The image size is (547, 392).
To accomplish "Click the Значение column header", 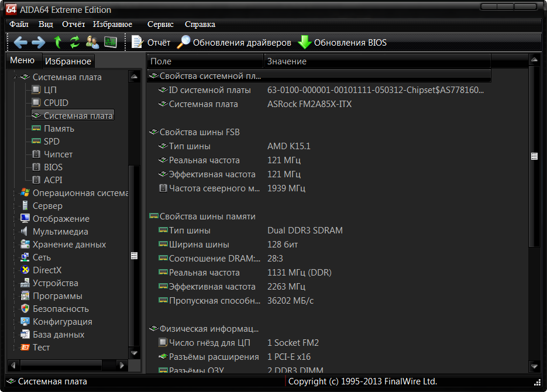I will 377,61.
